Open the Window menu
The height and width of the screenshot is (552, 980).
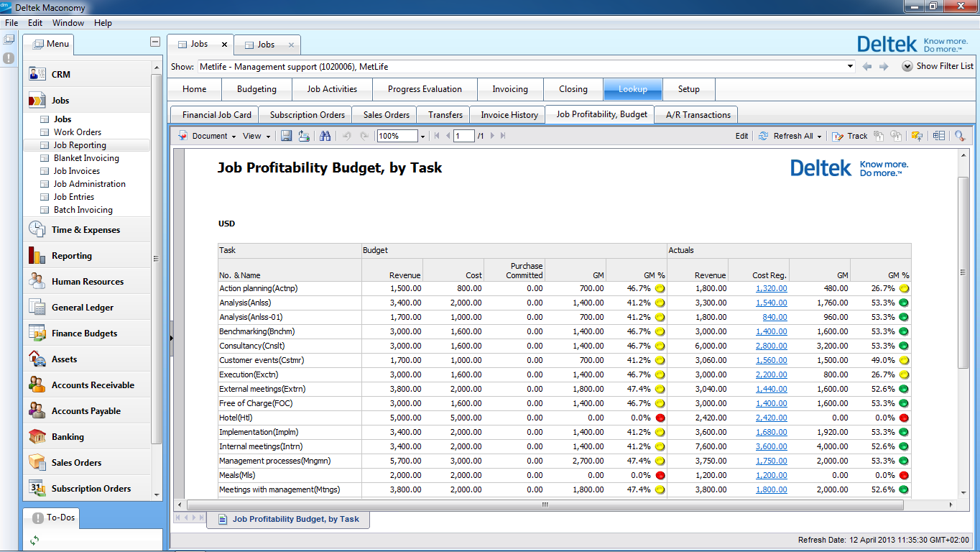[68, 23]
